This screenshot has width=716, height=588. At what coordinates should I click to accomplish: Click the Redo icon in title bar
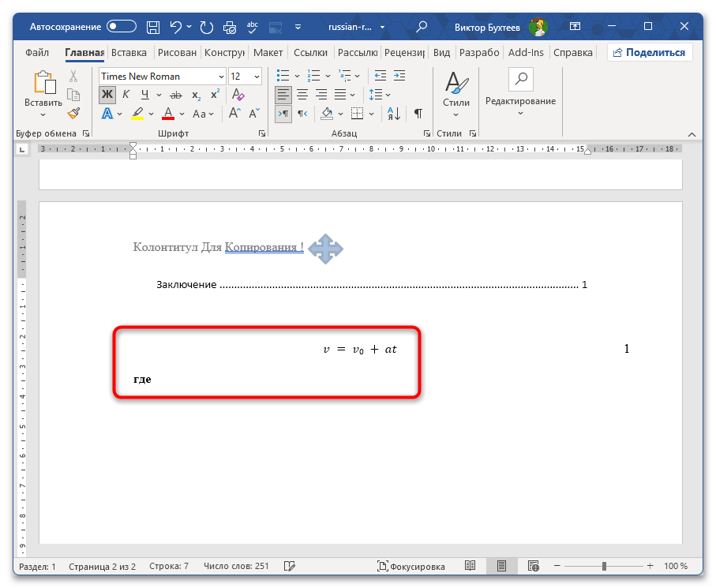coord(206,27)
